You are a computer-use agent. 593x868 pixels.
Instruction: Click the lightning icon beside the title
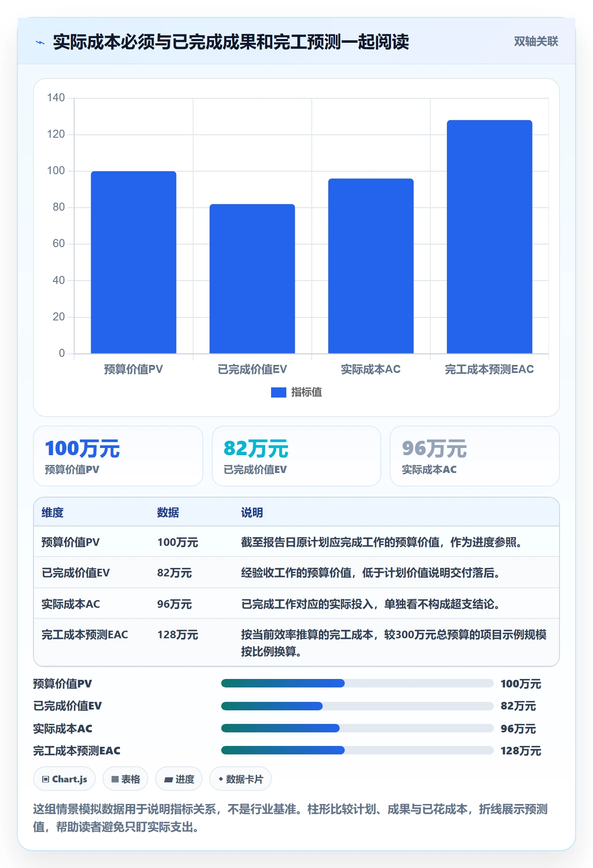(x=40, y=42)
